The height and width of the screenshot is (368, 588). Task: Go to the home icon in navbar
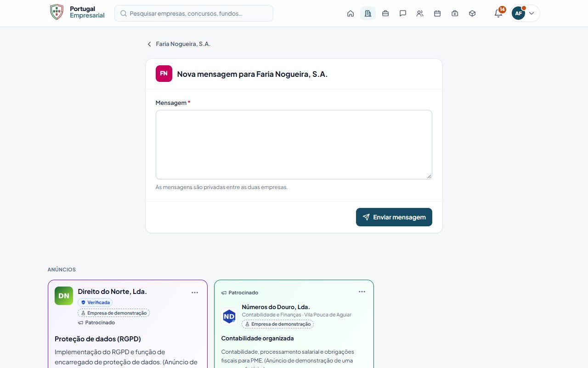click(x=351, y=13)
